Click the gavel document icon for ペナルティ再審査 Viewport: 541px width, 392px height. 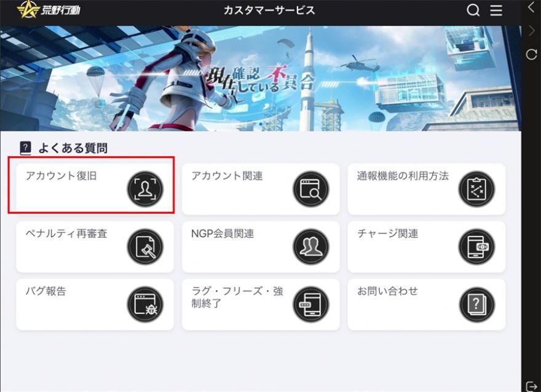pos(145,247)
